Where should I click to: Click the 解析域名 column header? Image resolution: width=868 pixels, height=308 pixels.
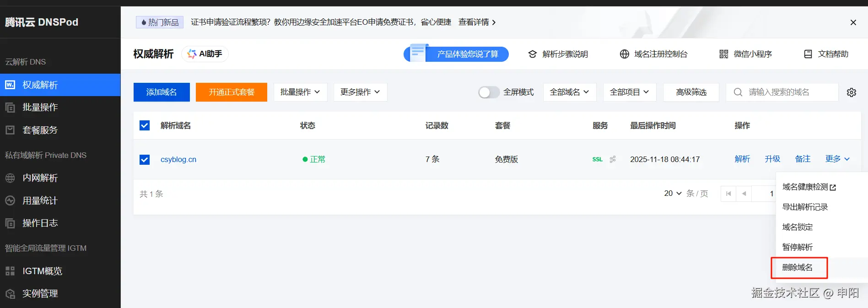click(x=176, y=125)
